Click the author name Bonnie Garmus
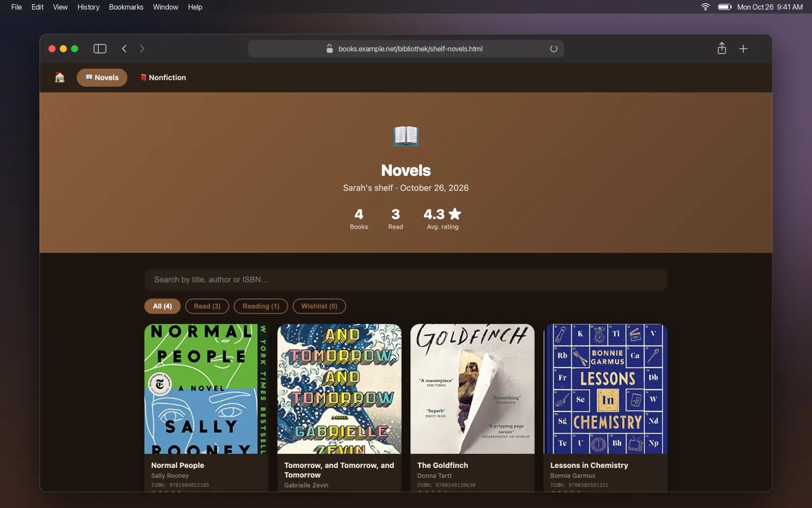This screenshot has width=812, height=508. pyautogui.click(x=573, y=476)
